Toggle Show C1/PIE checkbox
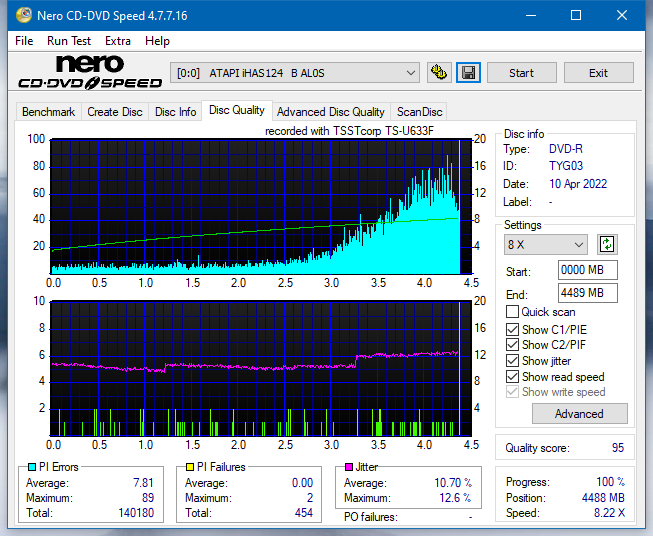This screenshot has height=536, width=653. (x=512, y=329)
